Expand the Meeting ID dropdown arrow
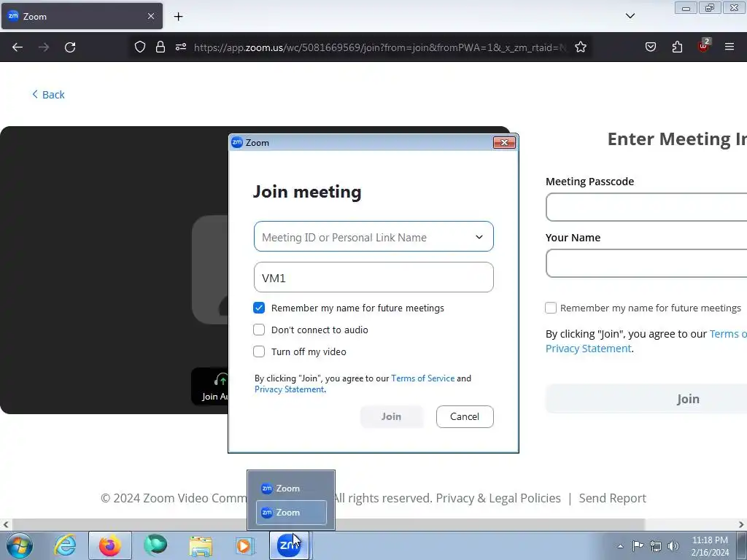This screenshot has width=747, height=560. 479,237
